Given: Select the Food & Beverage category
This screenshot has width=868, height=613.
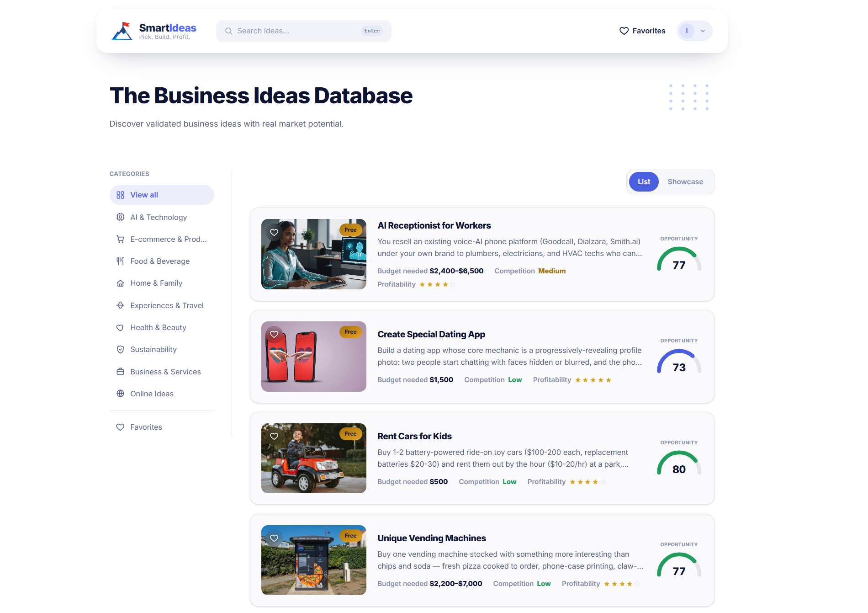Looking at the screenshot, I should click(162, 261).
